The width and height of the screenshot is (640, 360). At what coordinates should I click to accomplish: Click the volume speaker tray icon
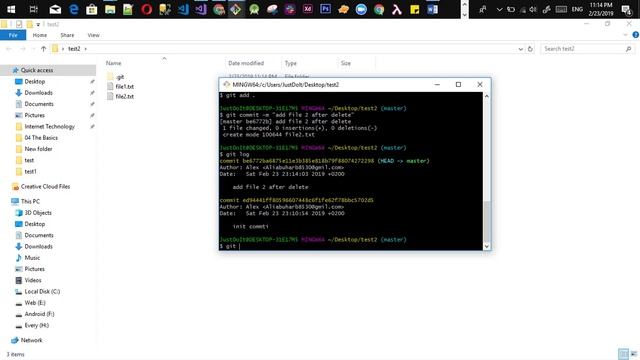(533, 9)
